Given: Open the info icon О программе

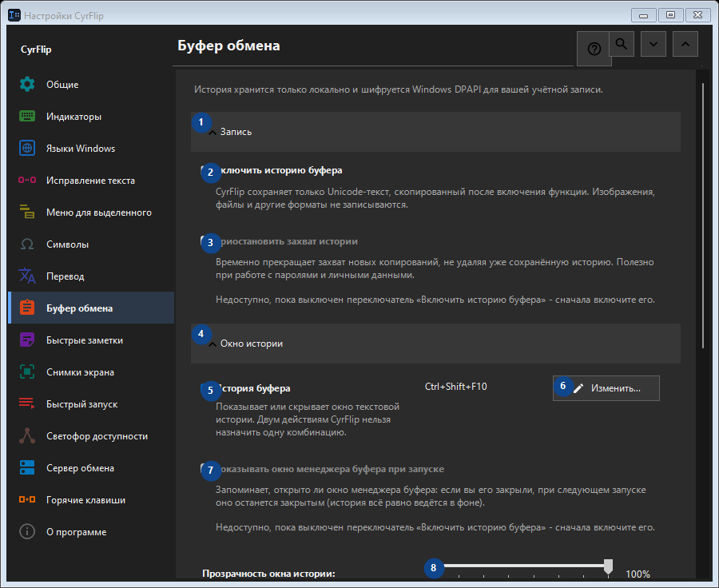Looking at the screenshot, I should point(27,531).
